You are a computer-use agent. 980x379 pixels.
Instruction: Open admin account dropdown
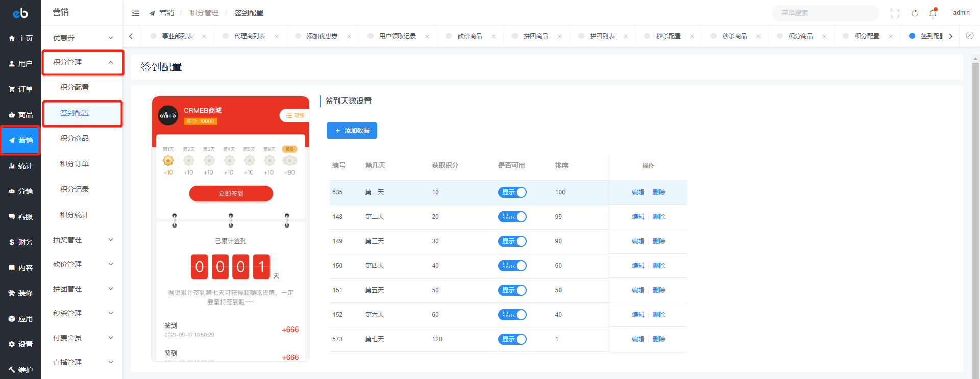tap(961, 13)
